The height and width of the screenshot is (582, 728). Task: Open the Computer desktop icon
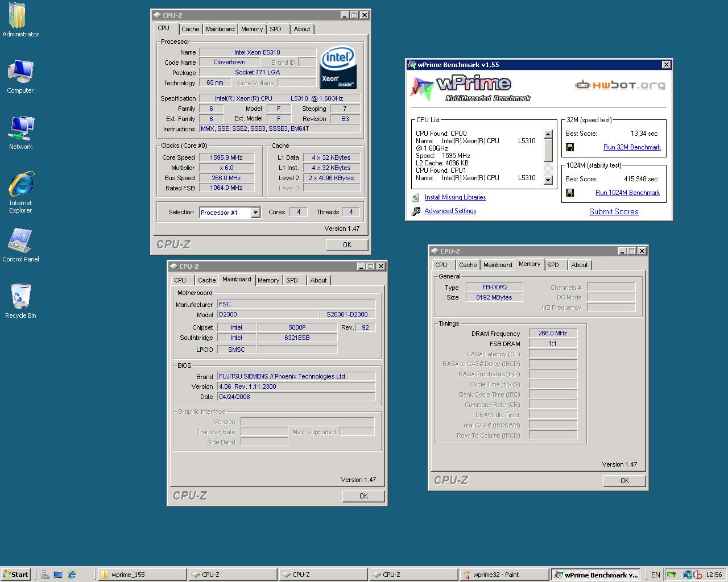pyautogui.click(x=20, y=77)
